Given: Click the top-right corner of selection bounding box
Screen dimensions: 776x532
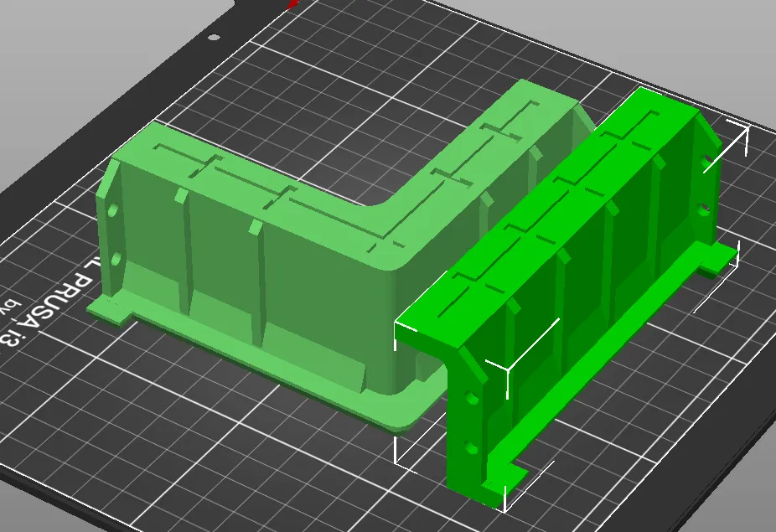Looking at the screenshot, I should click(x=747, y=125).
